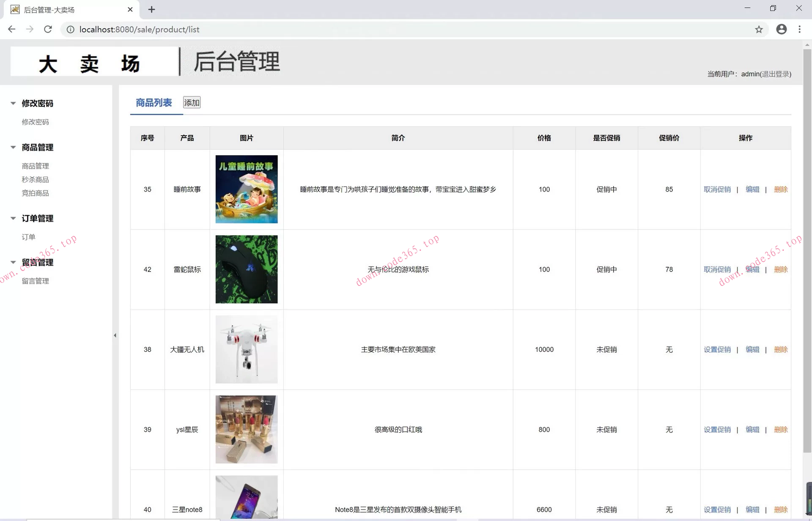Screen dimensions: 812x521
Task: Click the page reload icon
Action: (48, 29)
